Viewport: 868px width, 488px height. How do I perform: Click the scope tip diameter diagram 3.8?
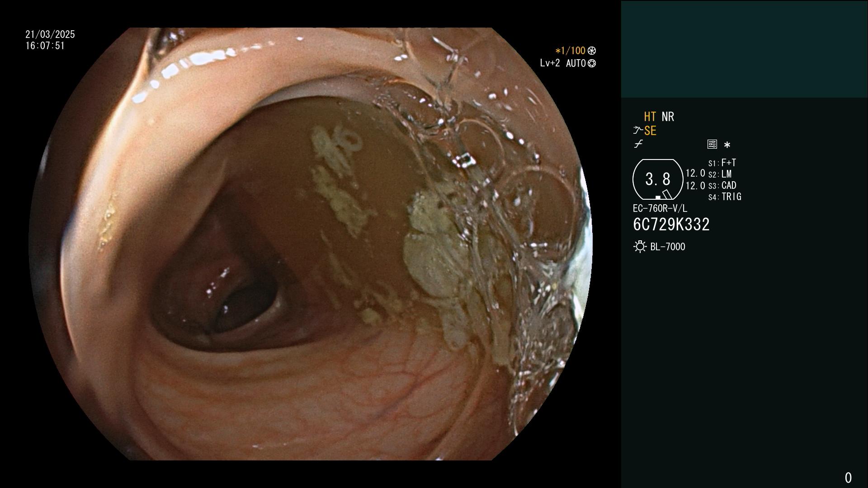tap(658, 179)
